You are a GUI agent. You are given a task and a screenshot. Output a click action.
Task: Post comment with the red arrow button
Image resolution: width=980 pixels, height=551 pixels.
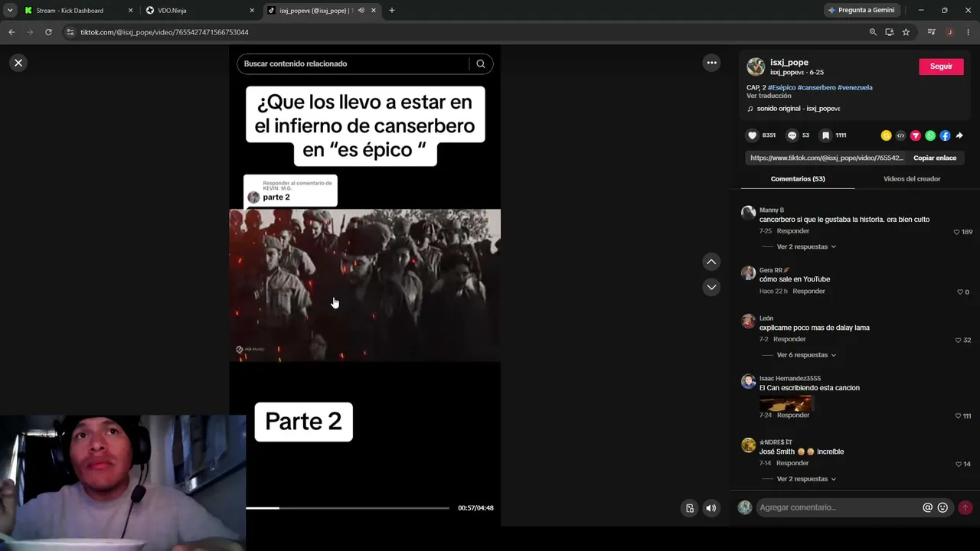965,507
